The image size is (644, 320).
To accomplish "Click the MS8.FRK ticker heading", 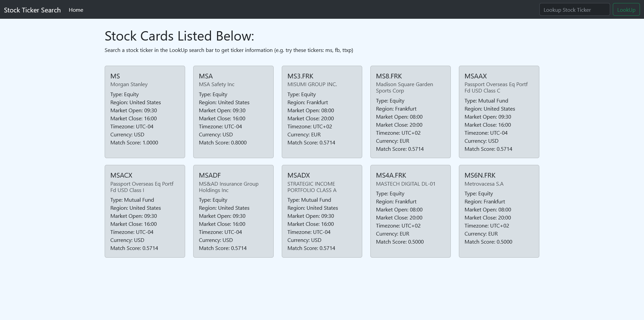I will click(x=389, y=76).
